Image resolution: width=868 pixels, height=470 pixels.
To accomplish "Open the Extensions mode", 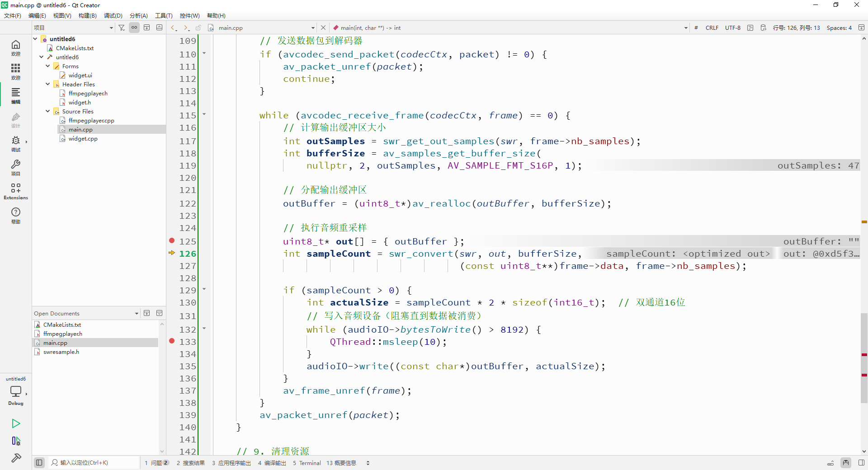I will coord(16,191).
